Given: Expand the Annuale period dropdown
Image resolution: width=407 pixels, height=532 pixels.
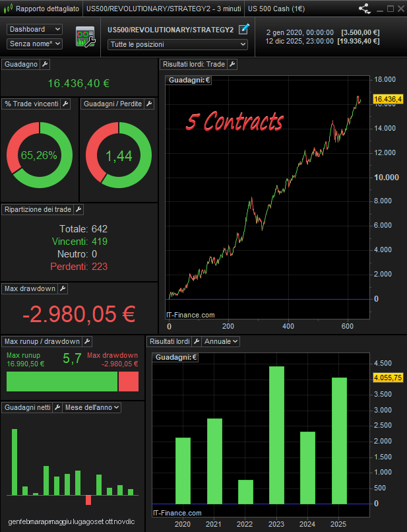Looking at the screenshot, I should coord(221,341).
